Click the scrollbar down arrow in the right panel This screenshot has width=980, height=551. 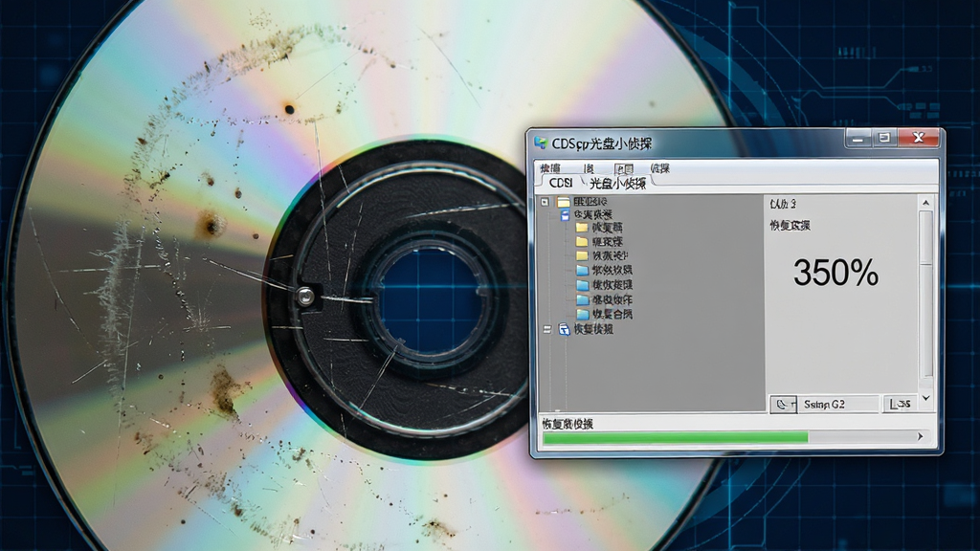coord(925,398)
